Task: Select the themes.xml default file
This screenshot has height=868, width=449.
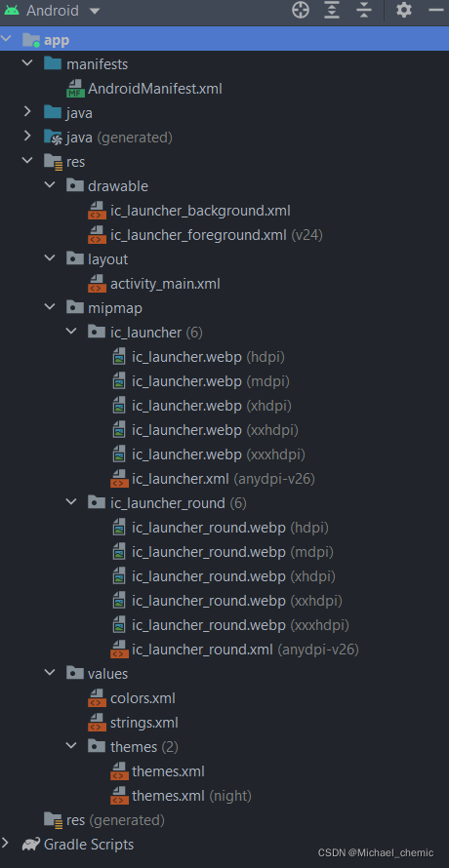Action: pos(168,770)
